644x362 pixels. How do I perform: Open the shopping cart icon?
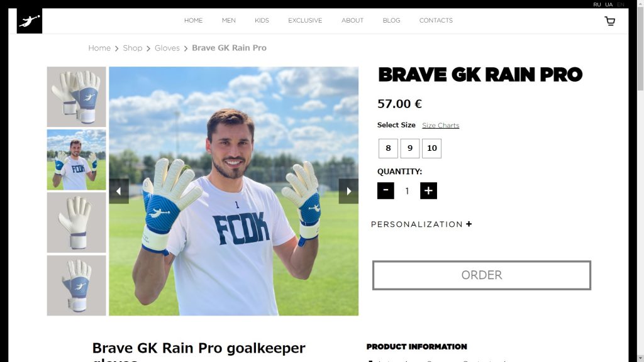[x=610, y=21]
